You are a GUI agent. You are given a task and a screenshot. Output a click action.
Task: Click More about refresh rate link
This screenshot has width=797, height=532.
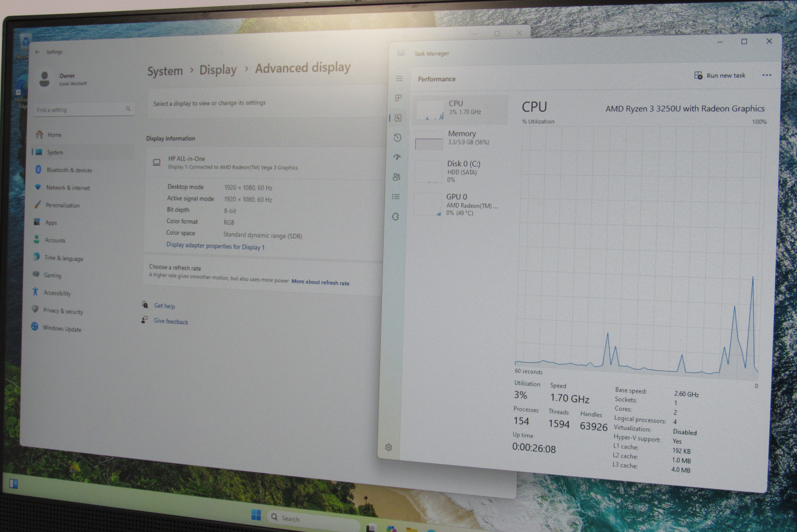(x=320, y=282)
